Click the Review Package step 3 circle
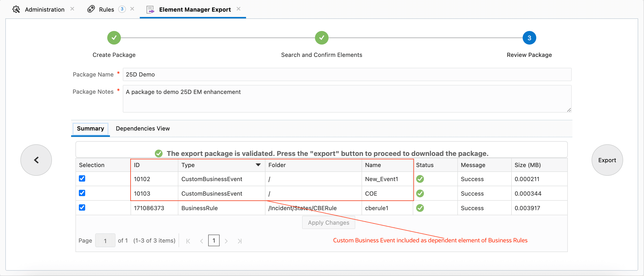Screen dimensions: 644x276 (x=529, y=38)
